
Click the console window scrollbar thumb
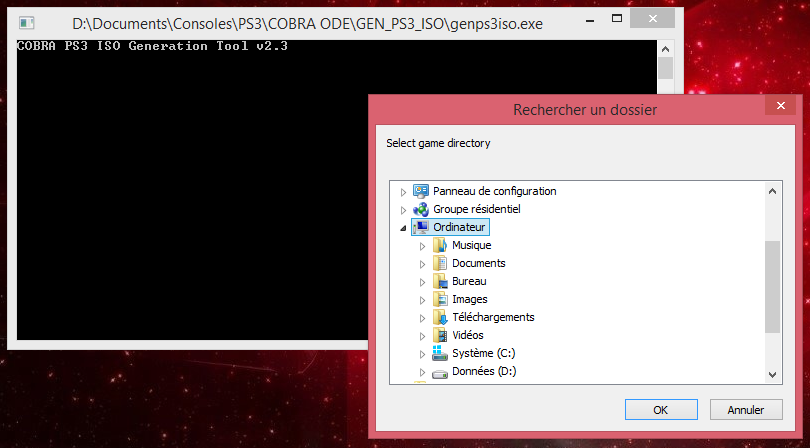point(665,68)
